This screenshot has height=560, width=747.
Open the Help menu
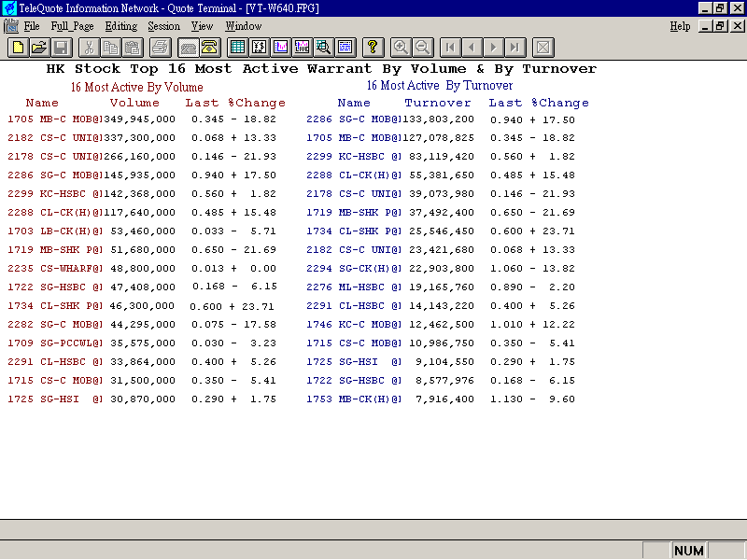[x=680, y=26]
